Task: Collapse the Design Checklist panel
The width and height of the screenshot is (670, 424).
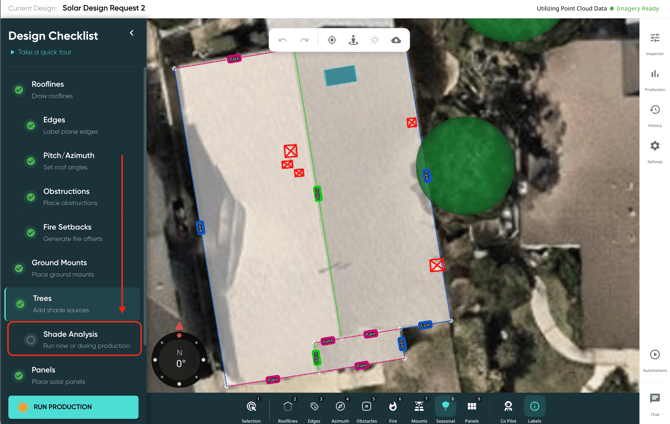Action: click(x=132, y=33)
